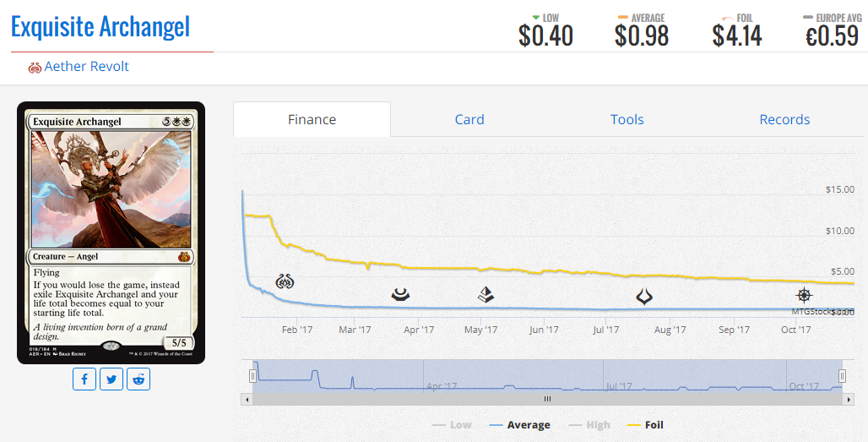Click chart scrollbar right arrow
This screenshot has height=442, width=868.
point(849,400)
